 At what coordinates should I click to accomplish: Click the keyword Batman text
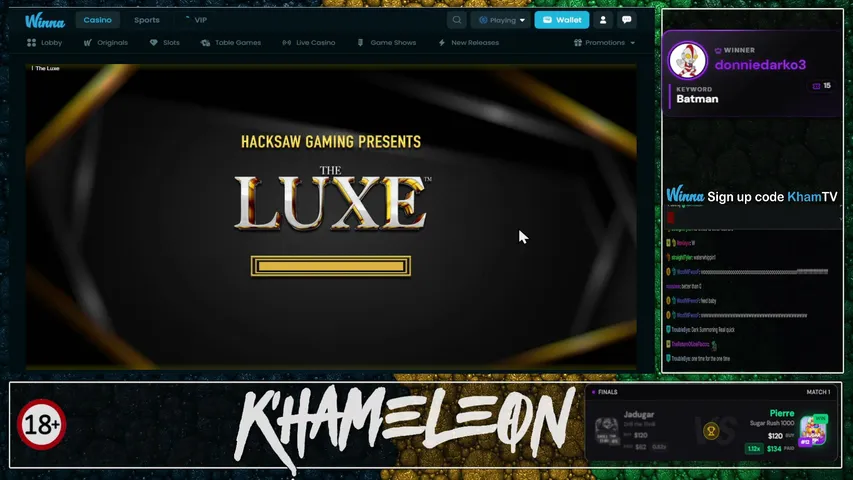[697, 99]
